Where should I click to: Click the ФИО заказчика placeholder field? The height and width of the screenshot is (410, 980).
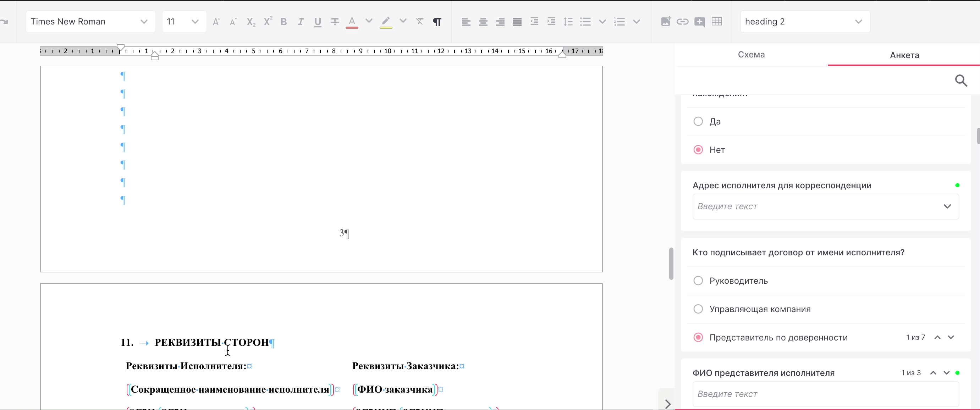coord(395,389)
